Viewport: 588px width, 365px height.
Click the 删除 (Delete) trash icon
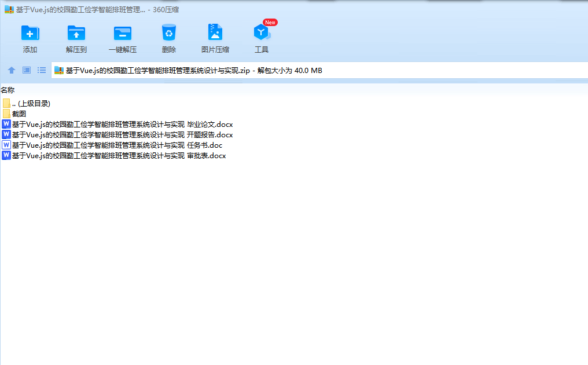click(x=169, y=32)
